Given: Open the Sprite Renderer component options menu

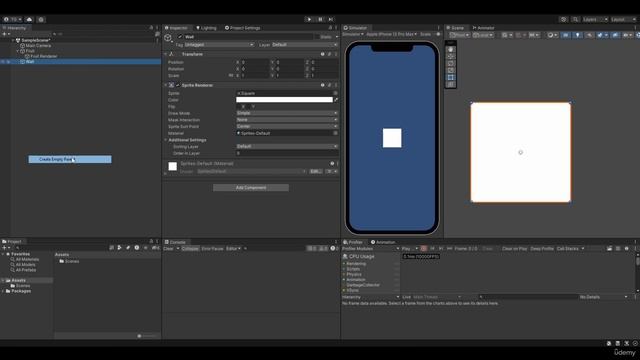Looking at the screenshot, I should pyautogui.click(x=336, y=85).
